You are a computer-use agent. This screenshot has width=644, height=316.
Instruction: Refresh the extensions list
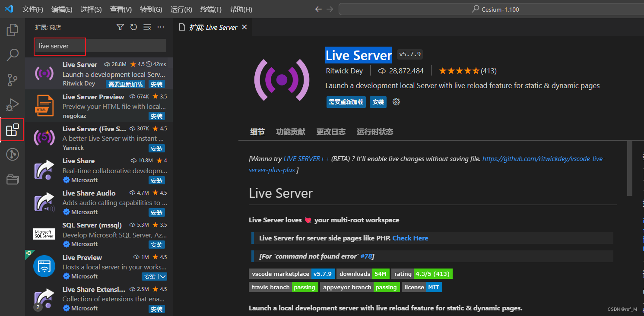tap(133, 27)
